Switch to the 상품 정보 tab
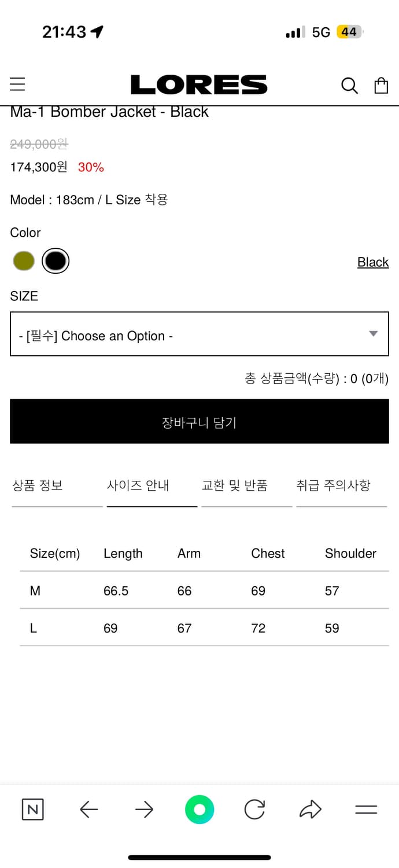399x868 pixels. pos(37,486)
